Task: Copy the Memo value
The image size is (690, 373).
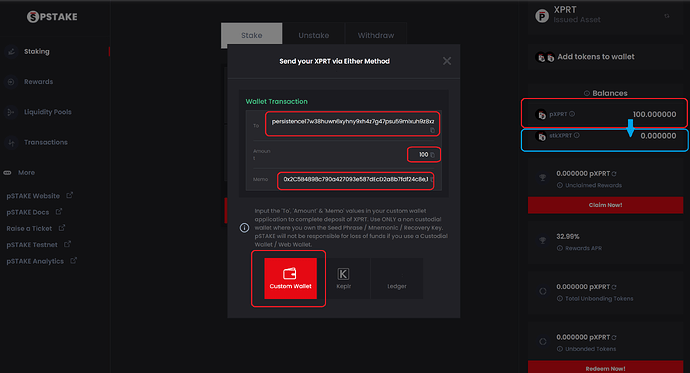Action: (x=432, y=179)
